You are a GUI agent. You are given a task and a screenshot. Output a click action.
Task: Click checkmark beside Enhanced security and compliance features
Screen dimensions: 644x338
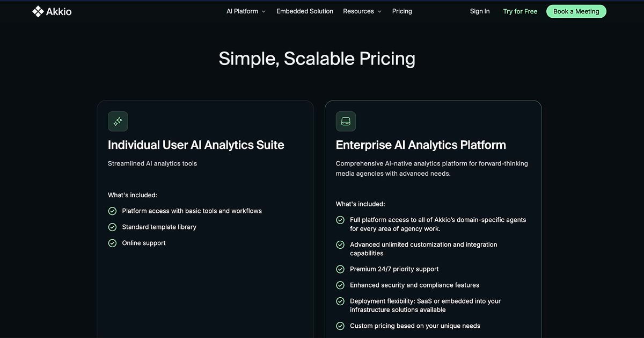point(340,285)
